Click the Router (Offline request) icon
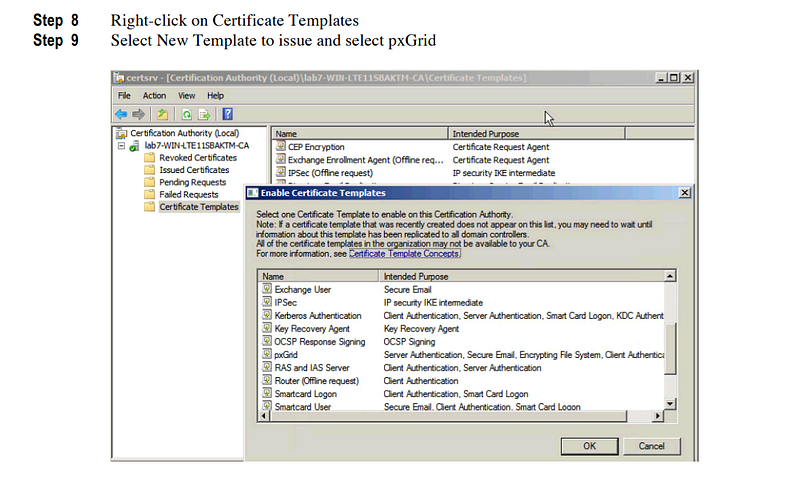The height and width of the screenshot is (485, 800). coord(267,380)
